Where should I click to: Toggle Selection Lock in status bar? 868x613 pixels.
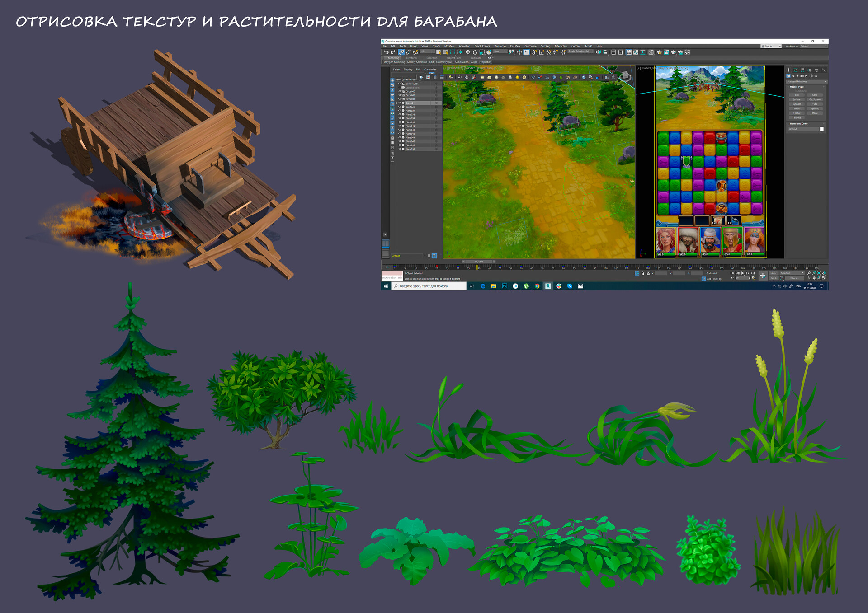pos(642,273)
